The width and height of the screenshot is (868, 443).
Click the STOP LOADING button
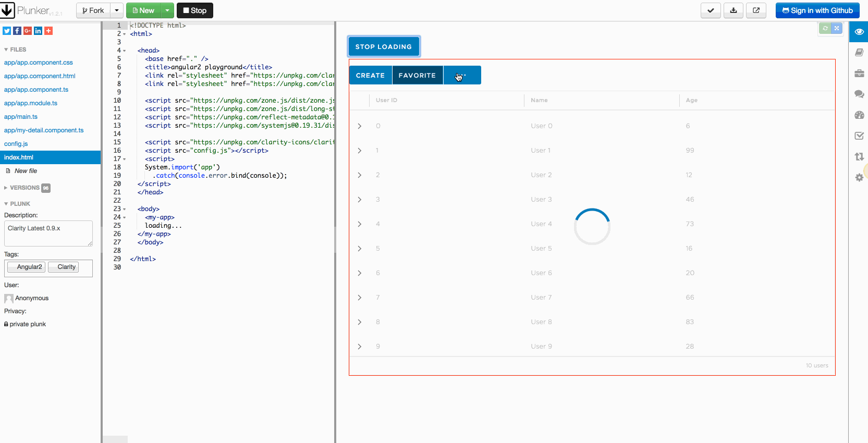[x=384, y=47]
